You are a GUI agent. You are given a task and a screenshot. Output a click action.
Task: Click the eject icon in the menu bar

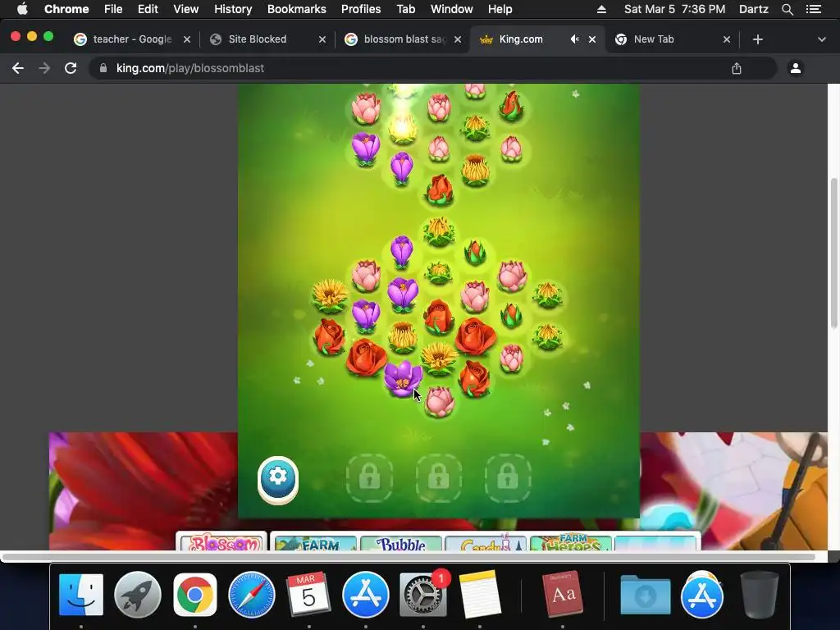coord(601,9)
